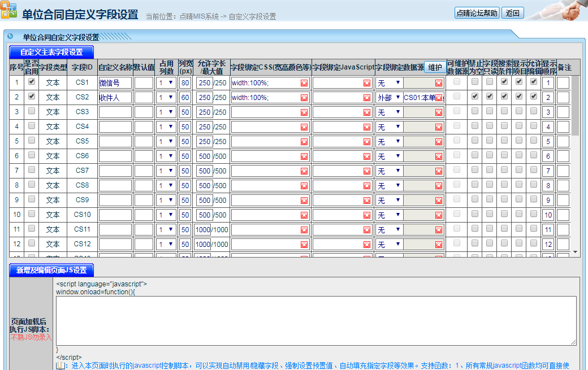The width and height of the screenshot is (588, 370).
Task: Click the 点睛论坛帮助 button
Action: [x=477, y=14]
